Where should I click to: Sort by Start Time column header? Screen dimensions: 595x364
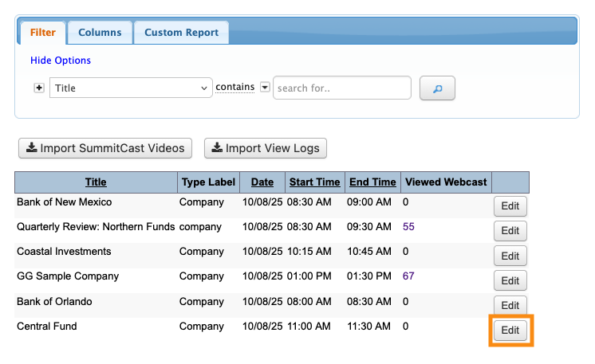314,182
